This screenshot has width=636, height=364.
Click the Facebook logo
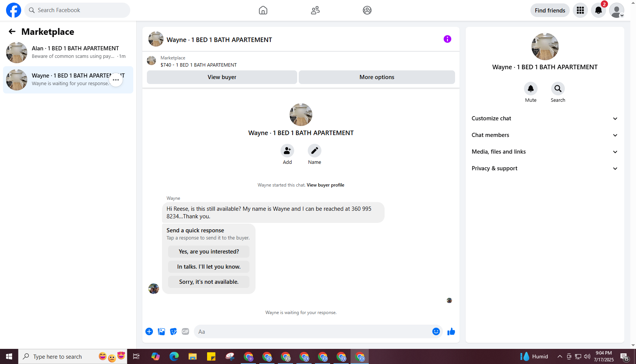(14, 10)
